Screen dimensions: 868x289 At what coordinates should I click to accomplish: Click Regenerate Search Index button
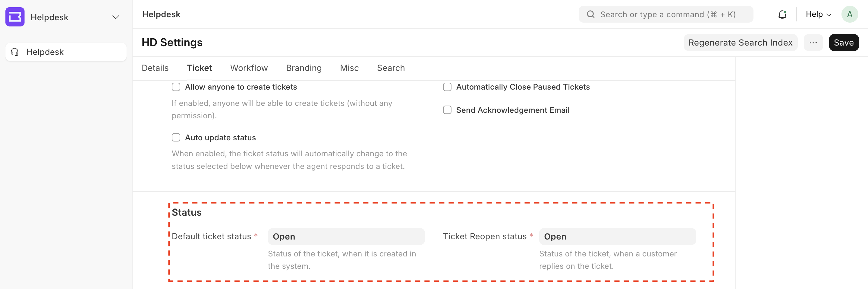tap(740, 43)
